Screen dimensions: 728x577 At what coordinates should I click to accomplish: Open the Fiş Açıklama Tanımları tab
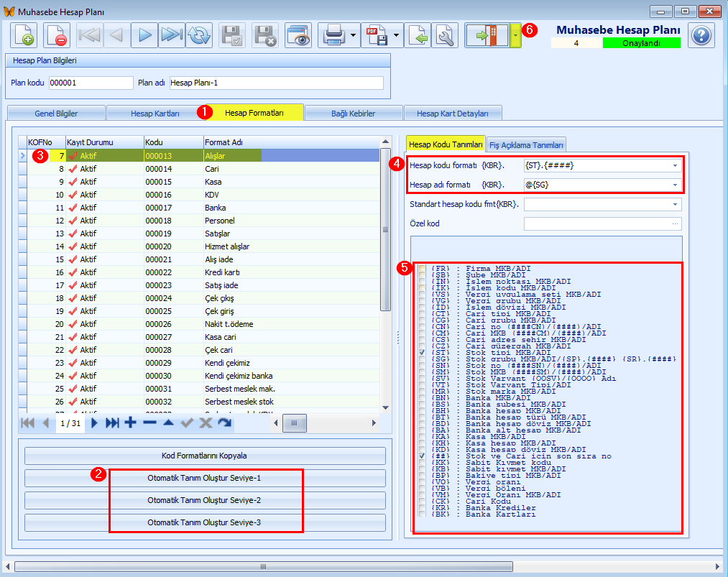527,144
